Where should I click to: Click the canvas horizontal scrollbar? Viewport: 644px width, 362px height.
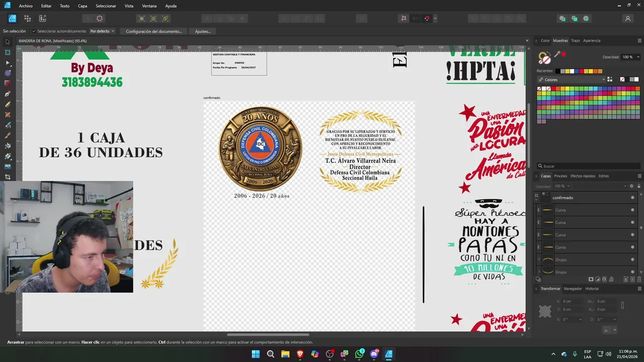[x=268, y=334]
